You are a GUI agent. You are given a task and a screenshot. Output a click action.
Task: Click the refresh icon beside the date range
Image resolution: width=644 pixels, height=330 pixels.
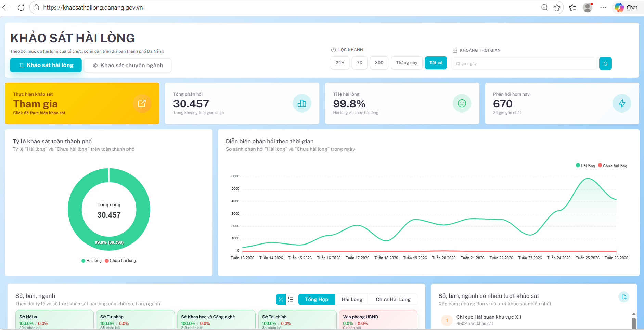[x=605, y=64]
